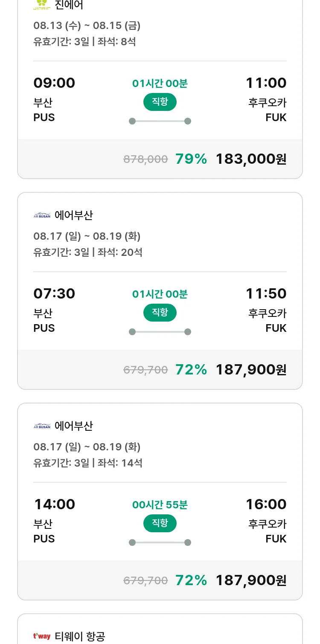Click the 11:50 arrival time at 후쿠오카

point(266,293)
